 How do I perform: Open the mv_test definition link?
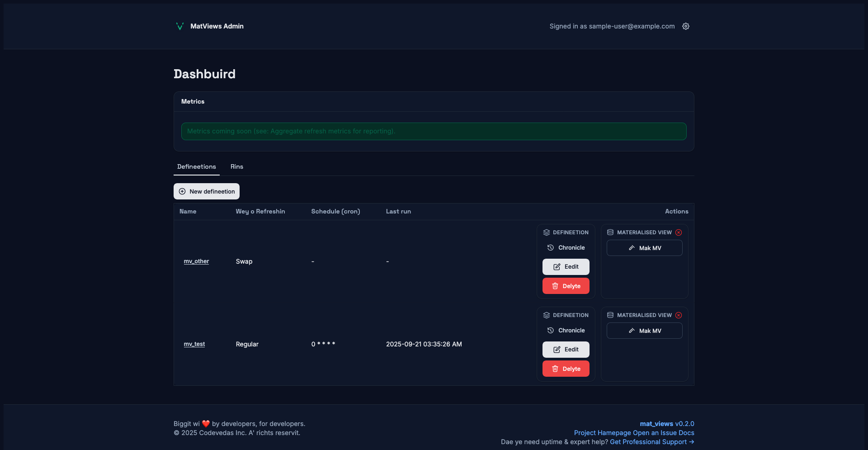point(194,344)
